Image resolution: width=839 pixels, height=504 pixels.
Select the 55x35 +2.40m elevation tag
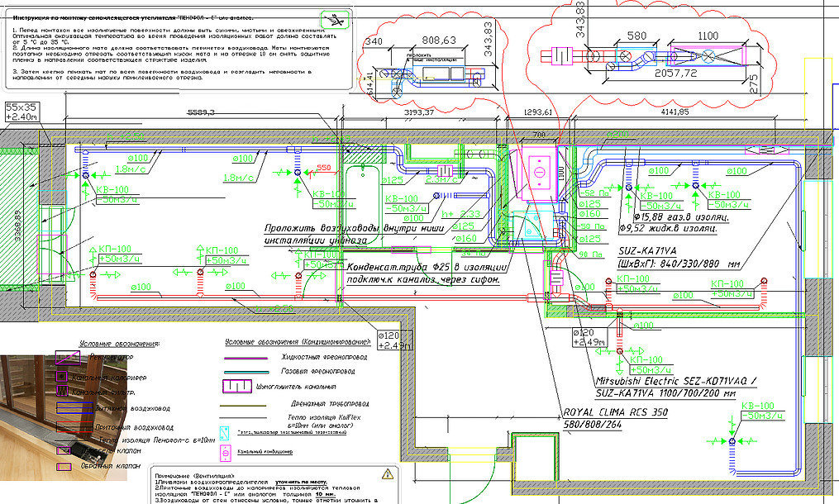pos(21,113)
